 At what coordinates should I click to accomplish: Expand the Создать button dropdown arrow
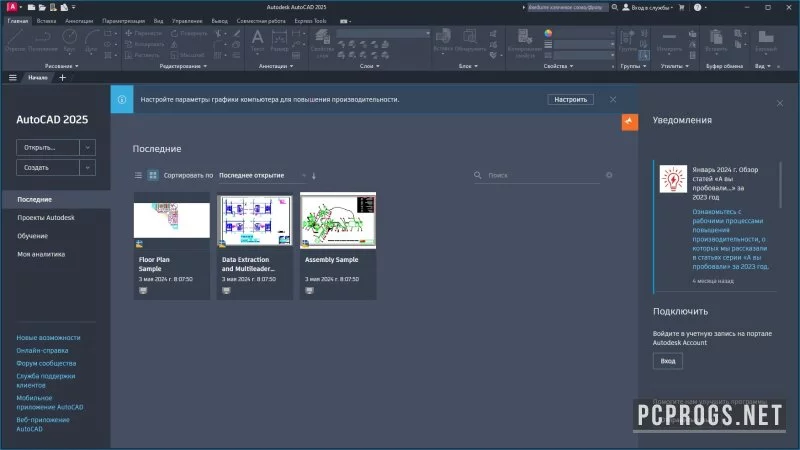(x=87, y=167)
